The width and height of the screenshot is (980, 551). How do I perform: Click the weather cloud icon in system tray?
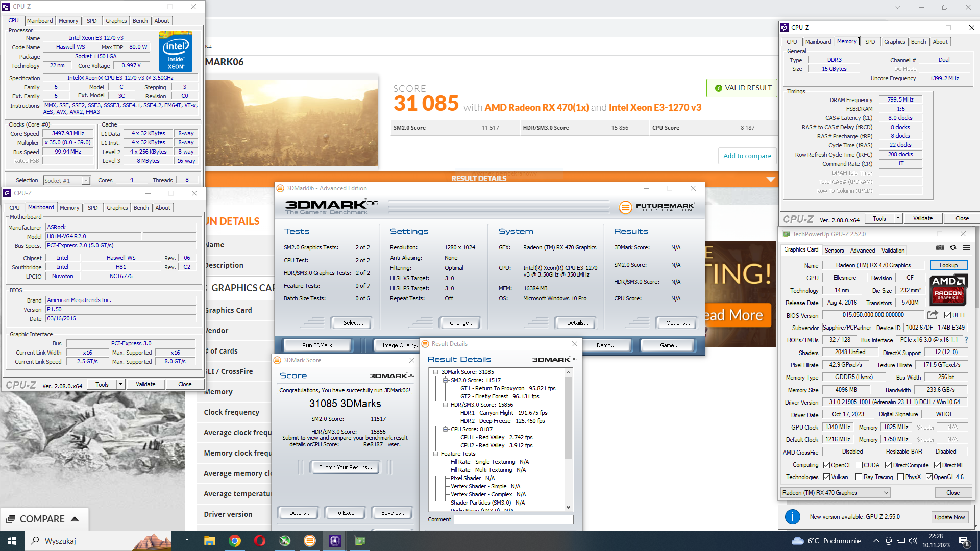point(797,541)
